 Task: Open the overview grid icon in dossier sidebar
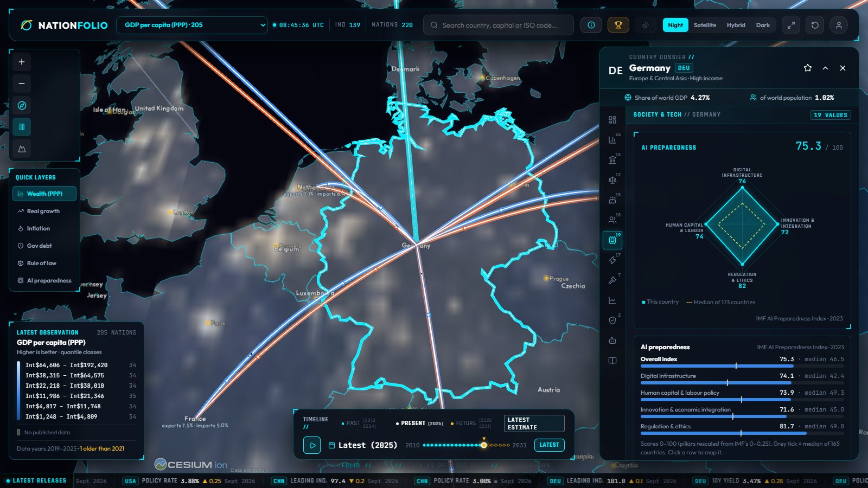click(612, 120)
